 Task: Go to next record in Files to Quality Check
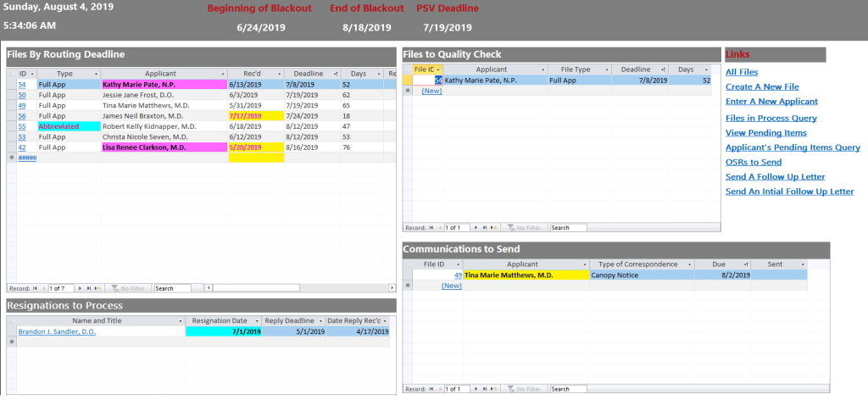476,228
